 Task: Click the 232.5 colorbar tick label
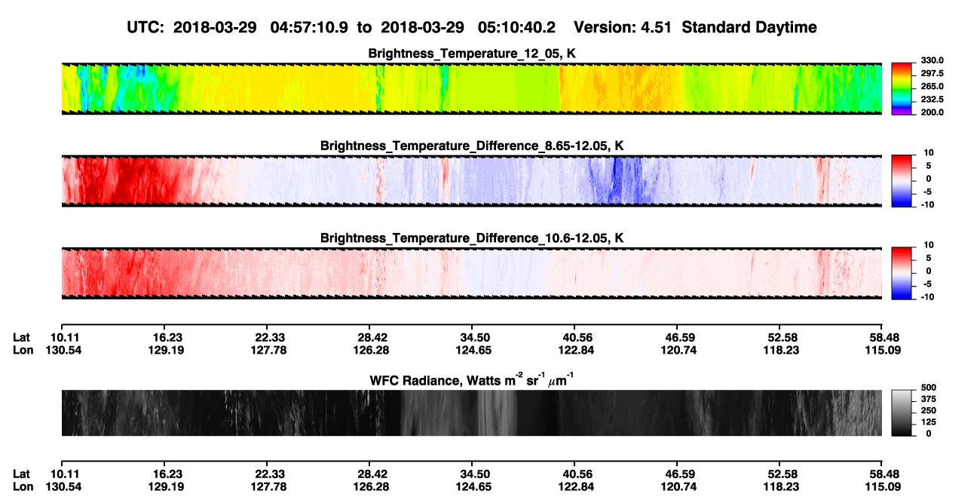coord(933,100)
